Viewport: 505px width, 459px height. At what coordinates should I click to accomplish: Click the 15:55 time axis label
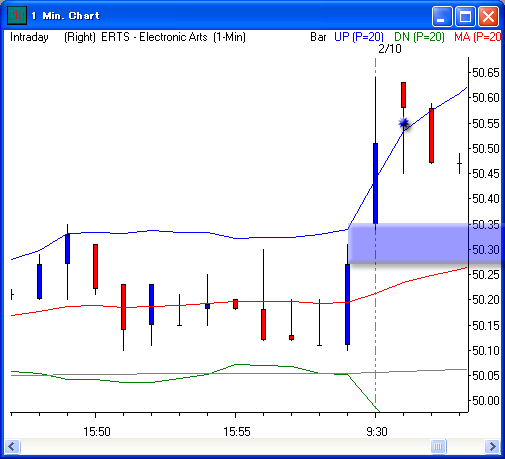click(237, 432)
